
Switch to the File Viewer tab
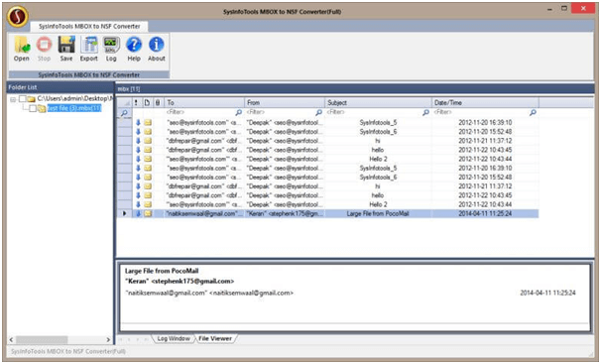click(x=215, y=339)
